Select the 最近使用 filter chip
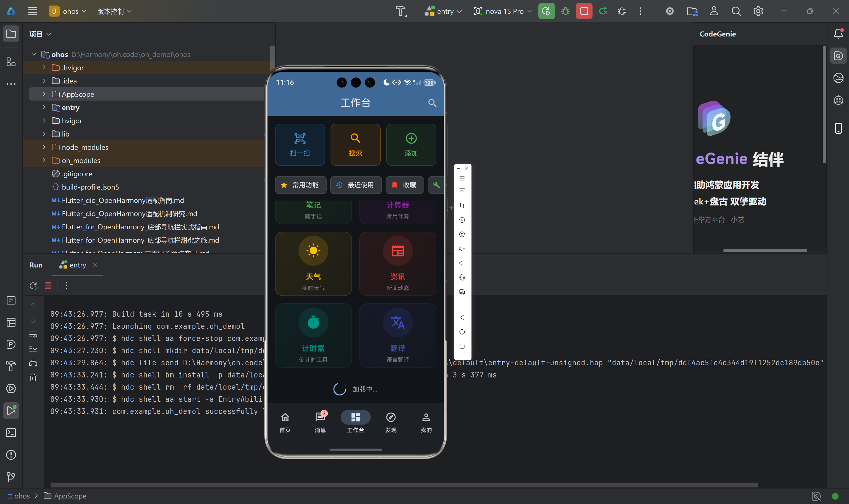849x504 pixels. coord(356,185)
